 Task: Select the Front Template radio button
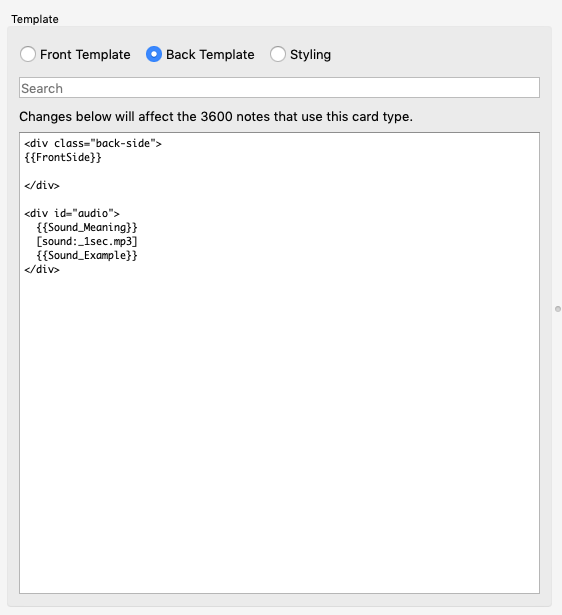(28, 54)
